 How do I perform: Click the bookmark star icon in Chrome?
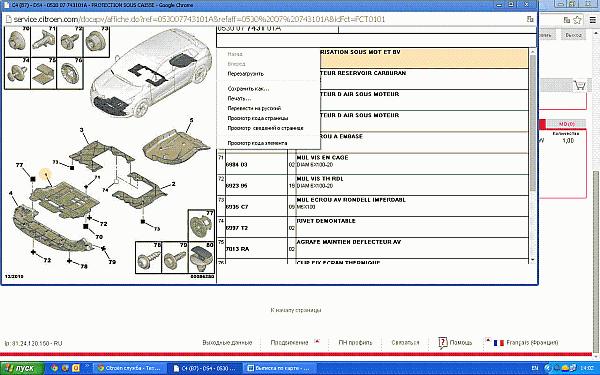point(577,20)
